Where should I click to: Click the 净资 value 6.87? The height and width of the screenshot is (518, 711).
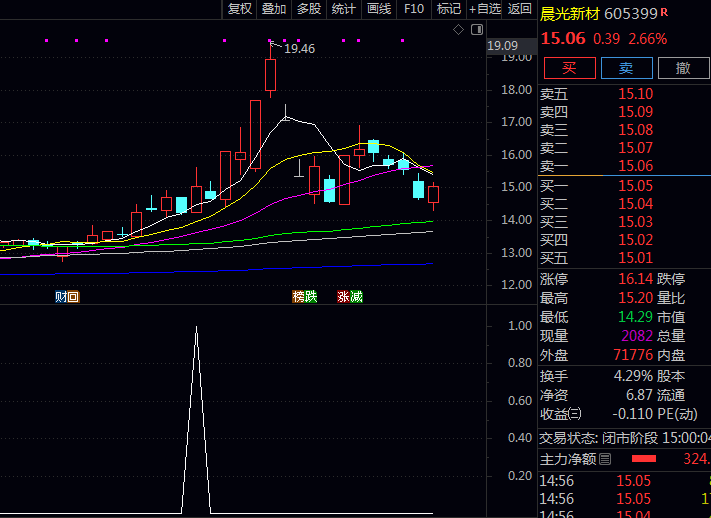(x=639, y=395)
